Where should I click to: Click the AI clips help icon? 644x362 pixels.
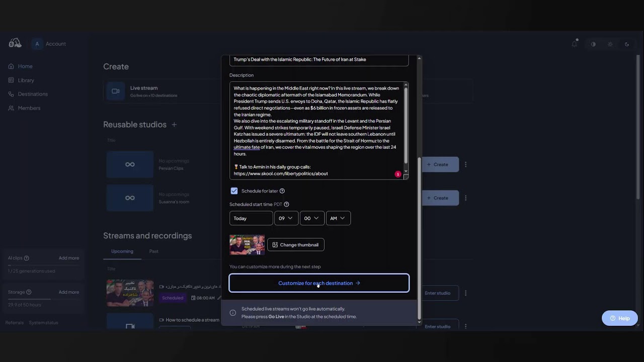click(x=27, y=258)
